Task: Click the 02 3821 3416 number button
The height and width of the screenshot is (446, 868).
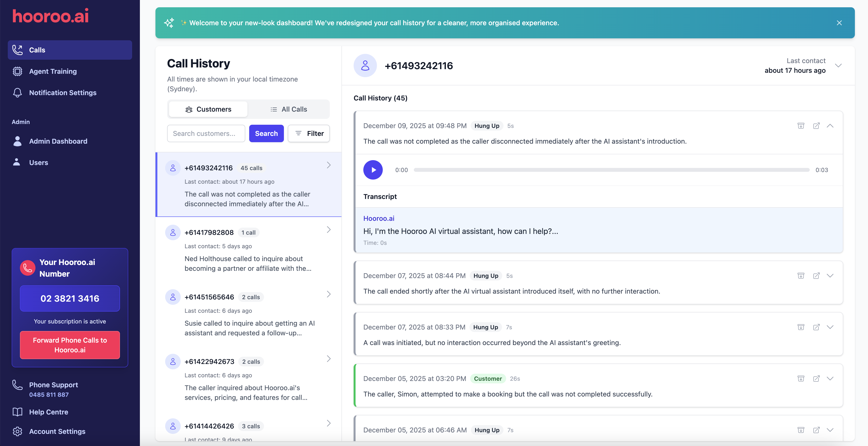Action: (x=70, y=298)
